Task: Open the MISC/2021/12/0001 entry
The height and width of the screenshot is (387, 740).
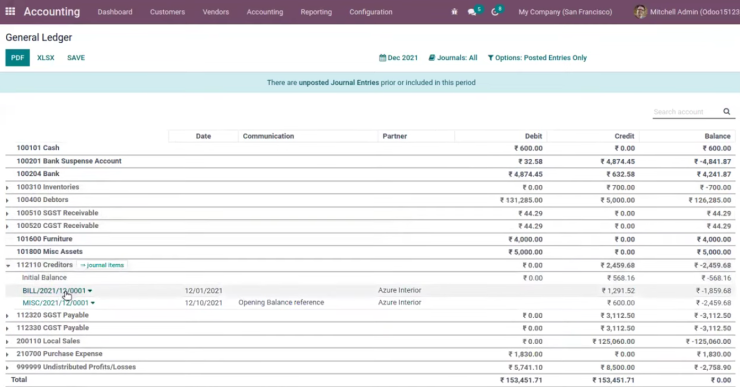Action: pyautogui.click(x=56, y=303)
